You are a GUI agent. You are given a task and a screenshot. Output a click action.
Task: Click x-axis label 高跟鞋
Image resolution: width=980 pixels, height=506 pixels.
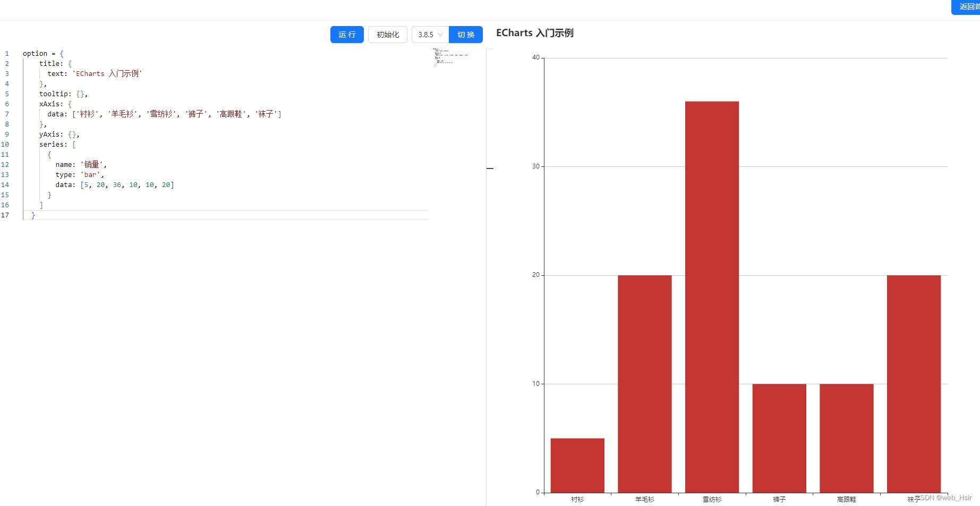[847, 500]
